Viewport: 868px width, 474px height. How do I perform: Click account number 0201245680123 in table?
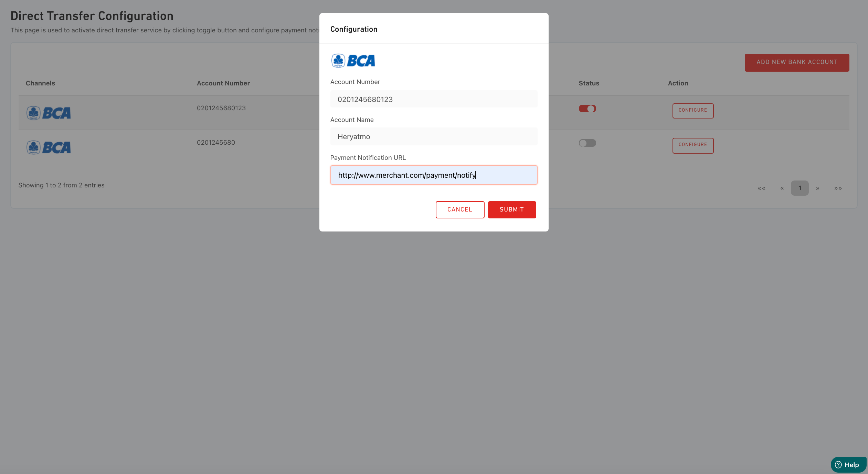(221, 108)
